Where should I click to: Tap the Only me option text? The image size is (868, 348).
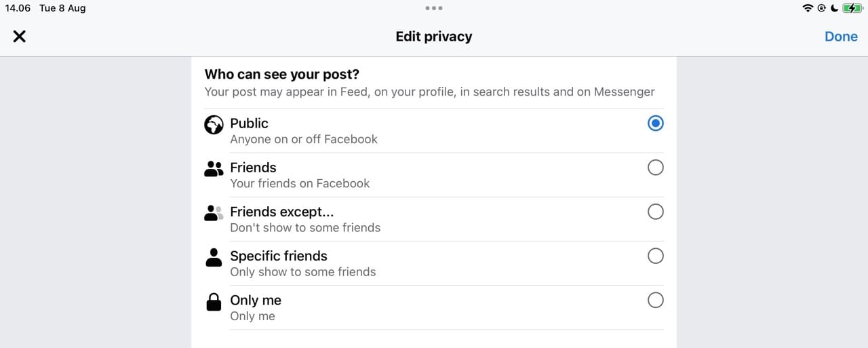[255, 300]
